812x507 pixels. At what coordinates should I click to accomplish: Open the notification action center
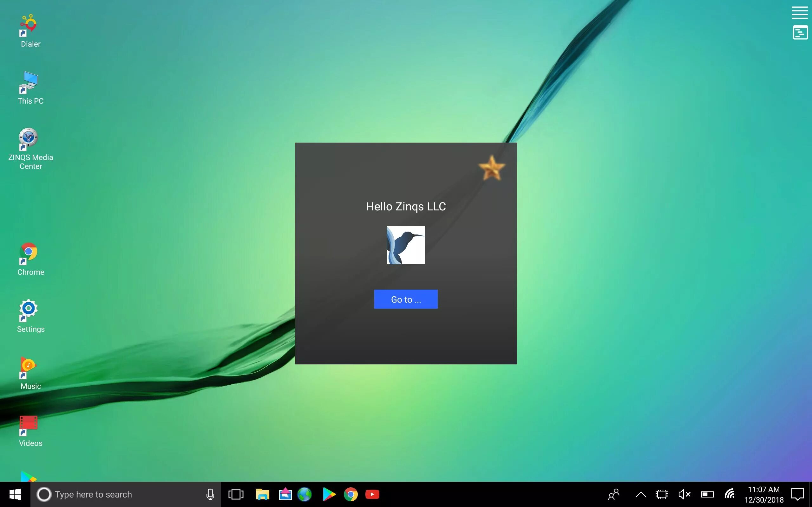797,494
